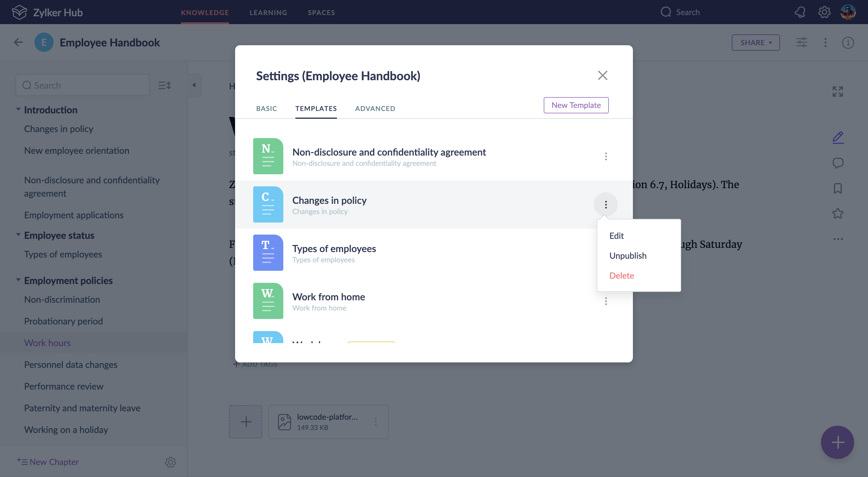Image resolution: width=868 pixels, height=477 pixels.
Task: Open the notifications bell icon
Action: 800,12
